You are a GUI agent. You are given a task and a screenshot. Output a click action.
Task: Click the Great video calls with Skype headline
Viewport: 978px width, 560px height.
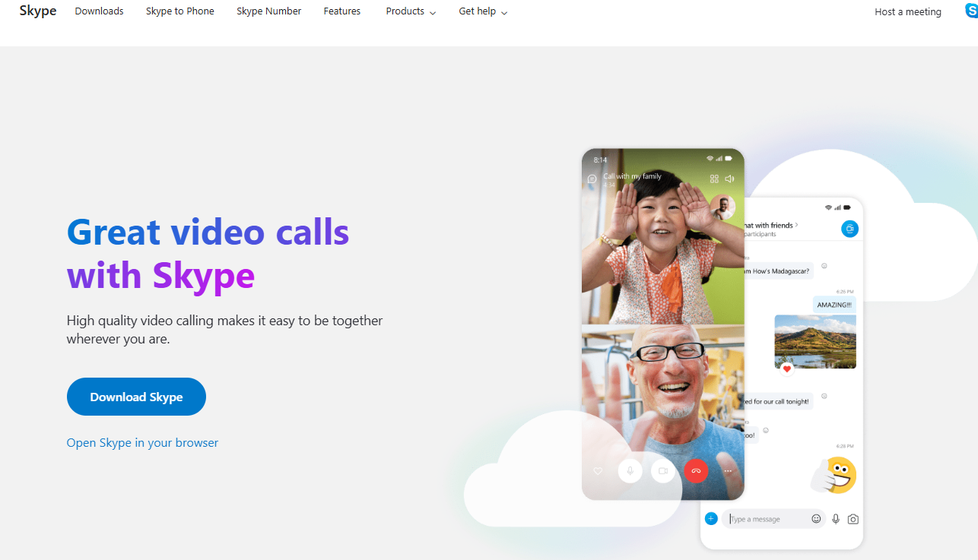(x=208, y=254)
